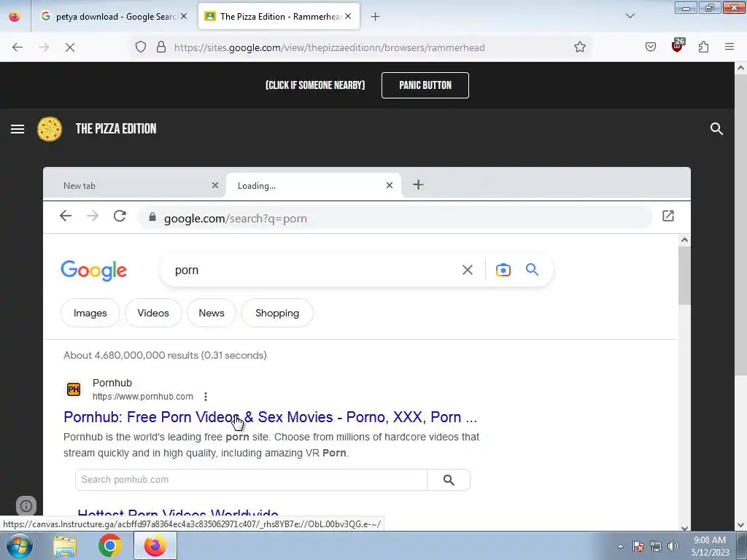
Task: Filter results by Videos
Action: coord(153,313)
